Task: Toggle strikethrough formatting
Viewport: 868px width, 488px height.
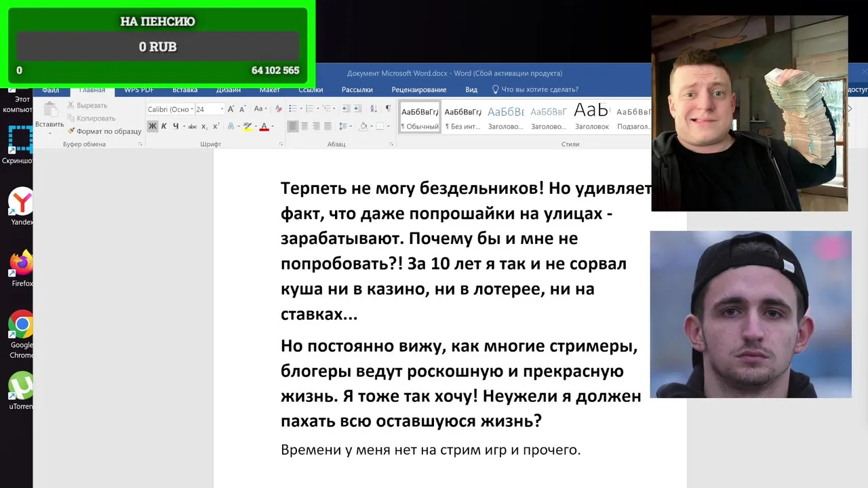Action: point(193,126)
